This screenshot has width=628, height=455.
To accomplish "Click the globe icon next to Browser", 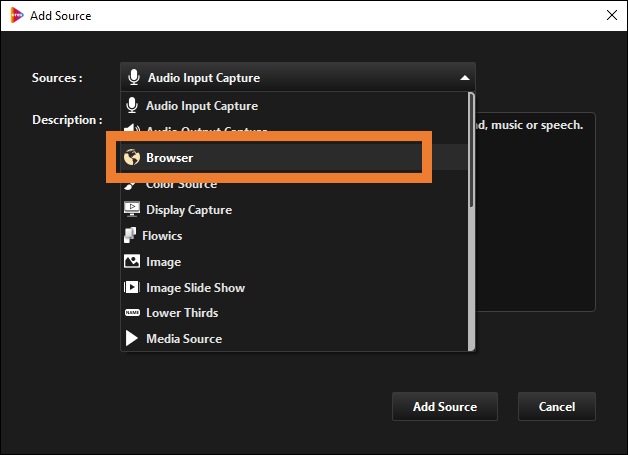I will coord(132,157).
